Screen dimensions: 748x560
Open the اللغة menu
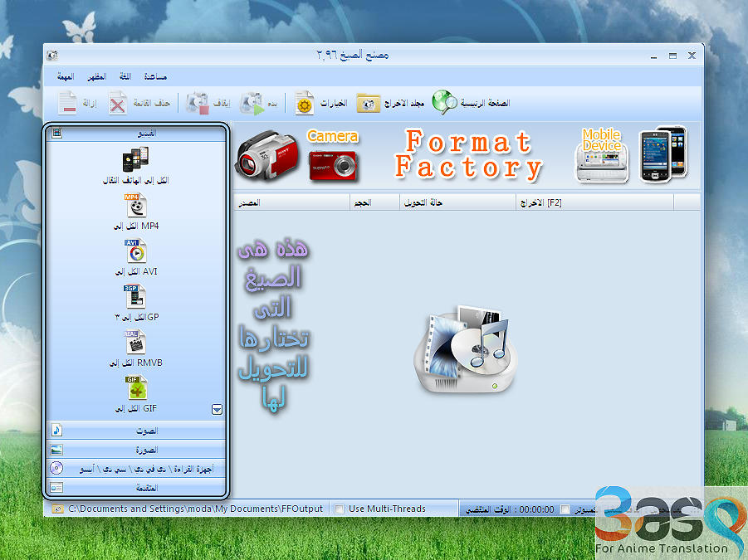click(125, 76)
